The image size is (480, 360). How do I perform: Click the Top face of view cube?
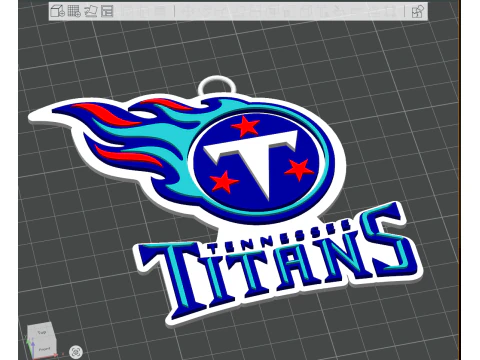41,332
